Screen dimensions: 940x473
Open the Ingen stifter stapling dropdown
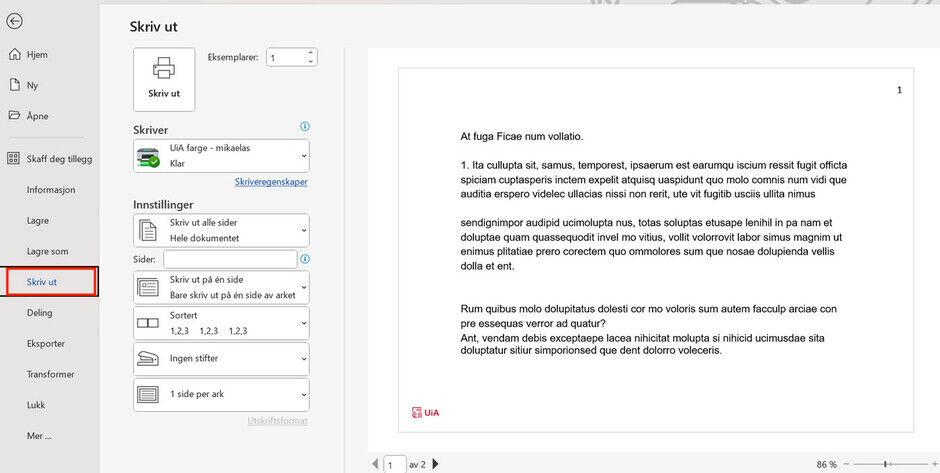tap(221, 358)
